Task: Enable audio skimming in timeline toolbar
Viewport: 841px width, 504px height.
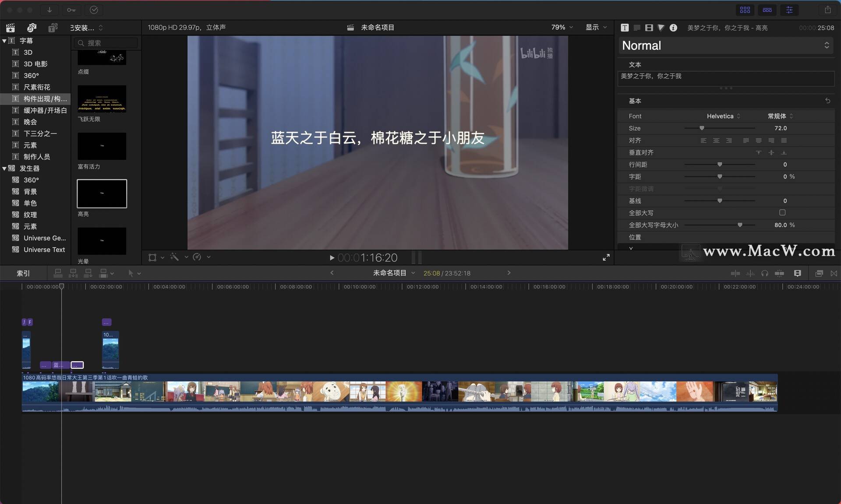Action: 751,273
